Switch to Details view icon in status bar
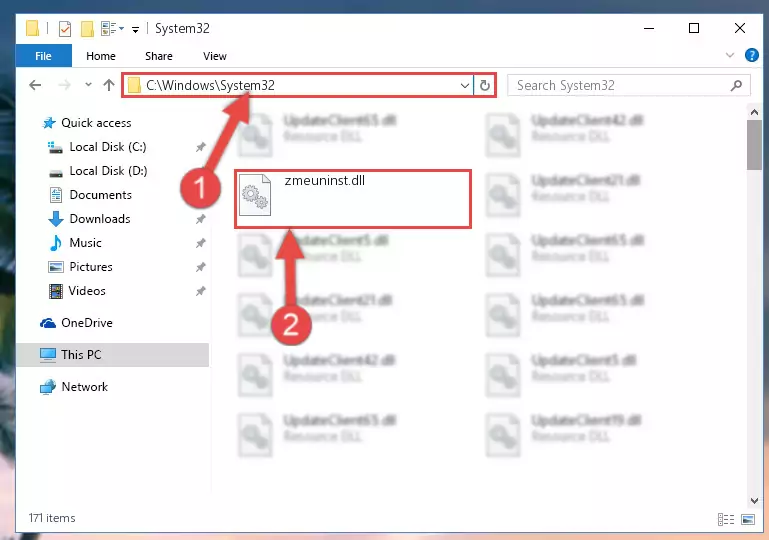 pyautogui.click(x=726, y=519)
